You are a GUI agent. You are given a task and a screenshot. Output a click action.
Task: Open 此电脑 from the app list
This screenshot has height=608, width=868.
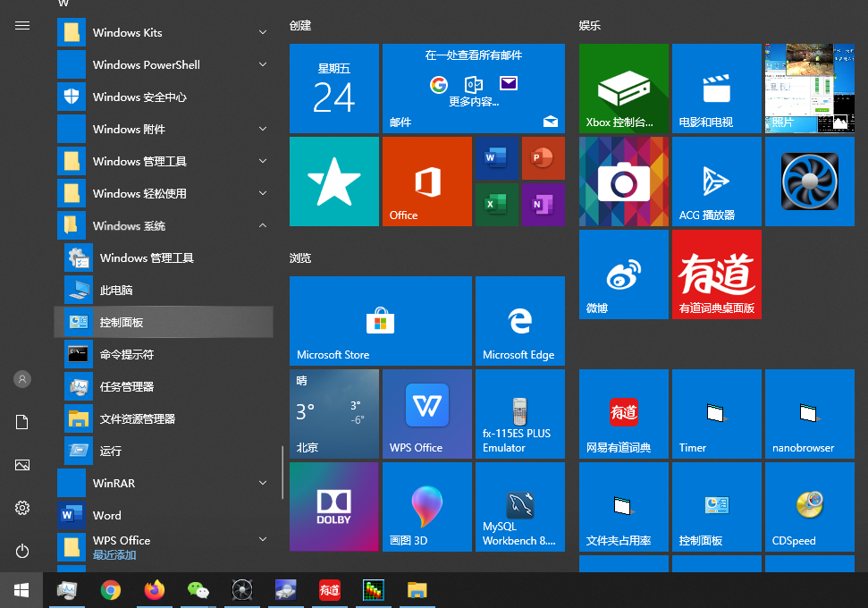(x=164, y=290)
